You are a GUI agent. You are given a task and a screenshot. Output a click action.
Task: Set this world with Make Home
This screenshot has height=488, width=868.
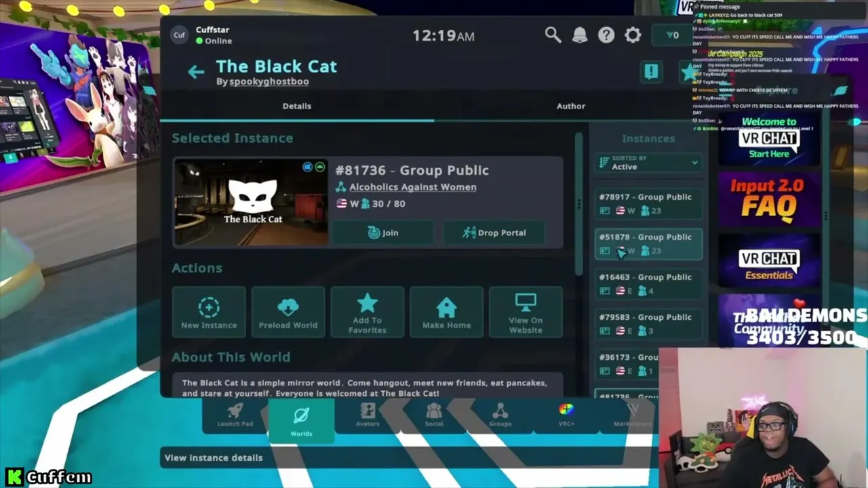pos(447,312)
